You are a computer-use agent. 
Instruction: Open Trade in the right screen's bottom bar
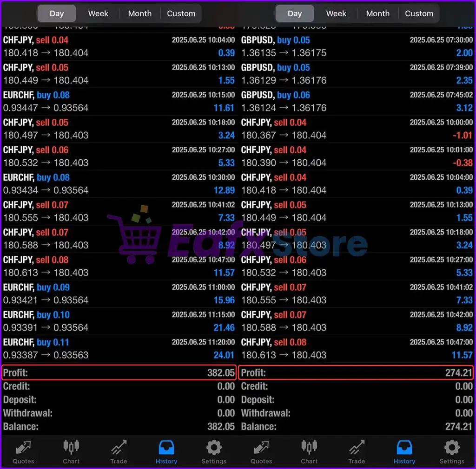click(357, 452)
